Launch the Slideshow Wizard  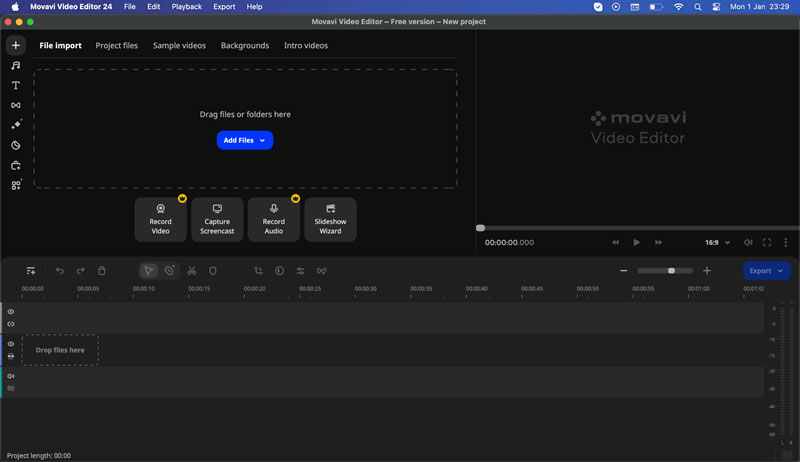(x=330, y=220)
